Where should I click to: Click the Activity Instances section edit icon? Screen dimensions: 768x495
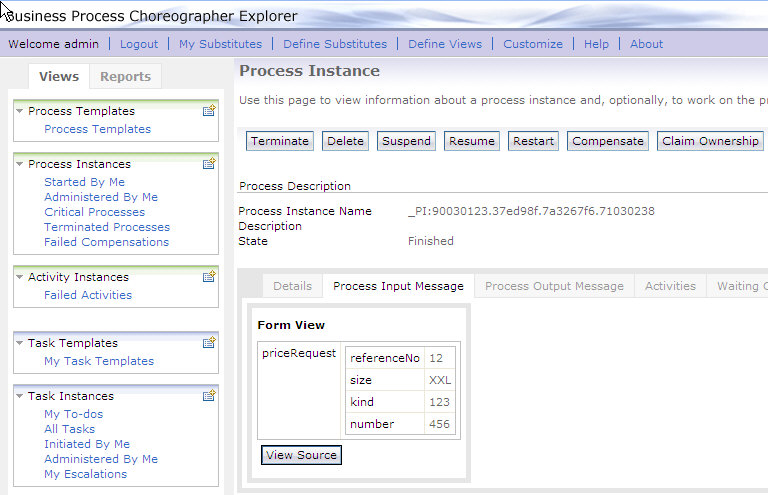pyautogui.click(x=209, y=277)
